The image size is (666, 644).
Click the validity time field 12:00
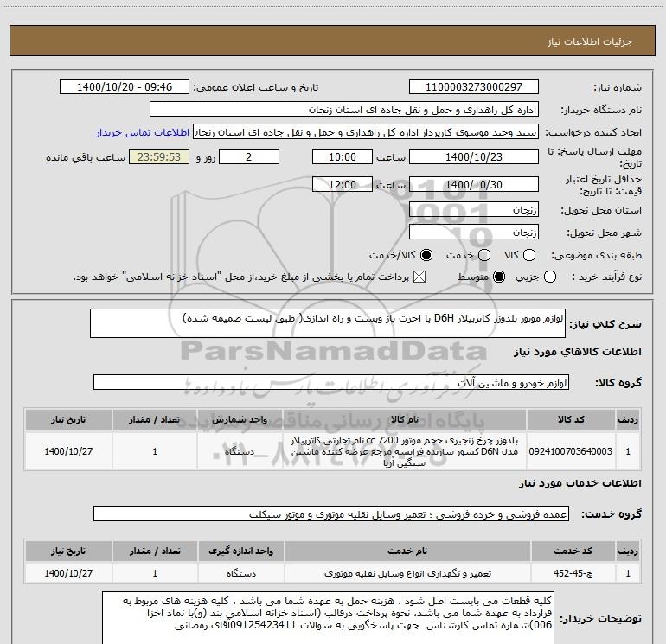coord(343,185)
